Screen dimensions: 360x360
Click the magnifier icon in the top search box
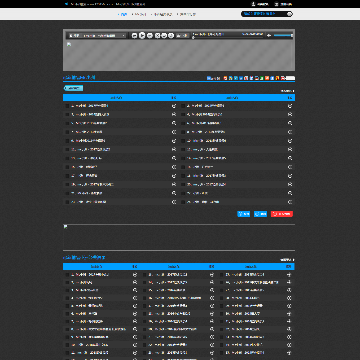point(289,14)
